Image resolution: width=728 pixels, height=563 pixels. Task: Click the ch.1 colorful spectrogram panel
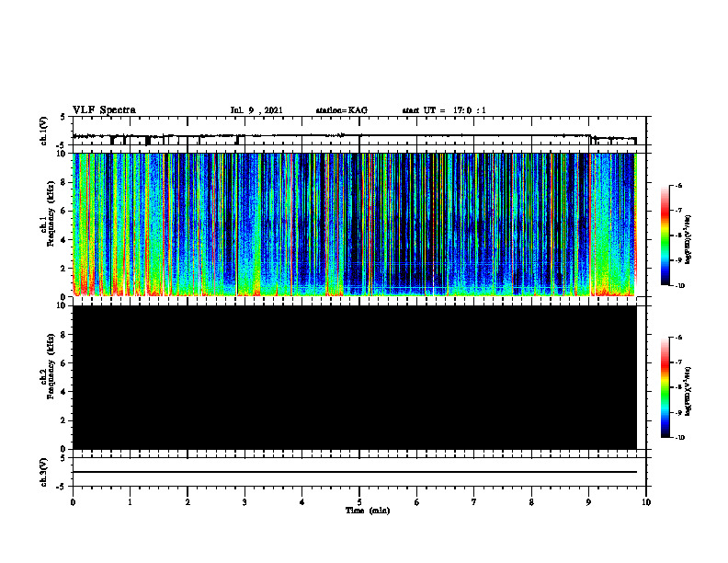(355, 224)
